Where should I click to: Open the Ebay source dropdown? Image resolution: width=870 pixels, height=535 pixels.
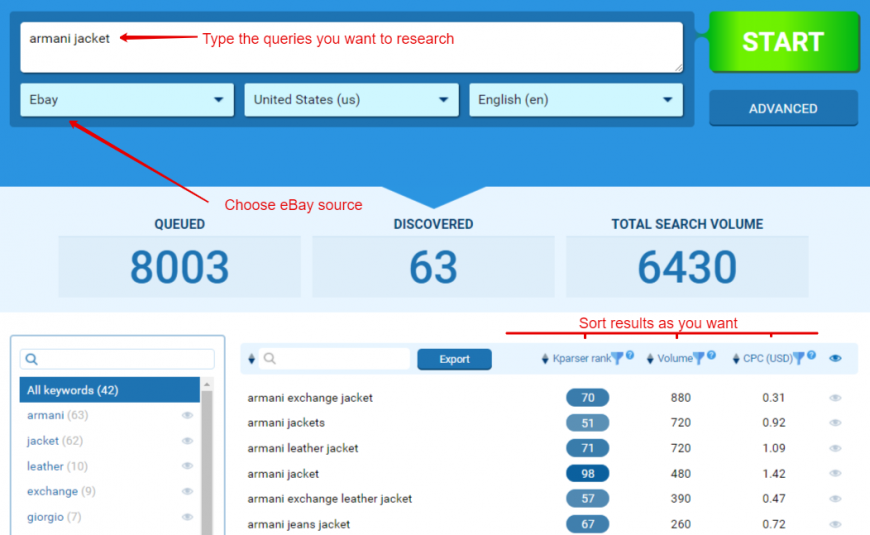coord(127,100)
